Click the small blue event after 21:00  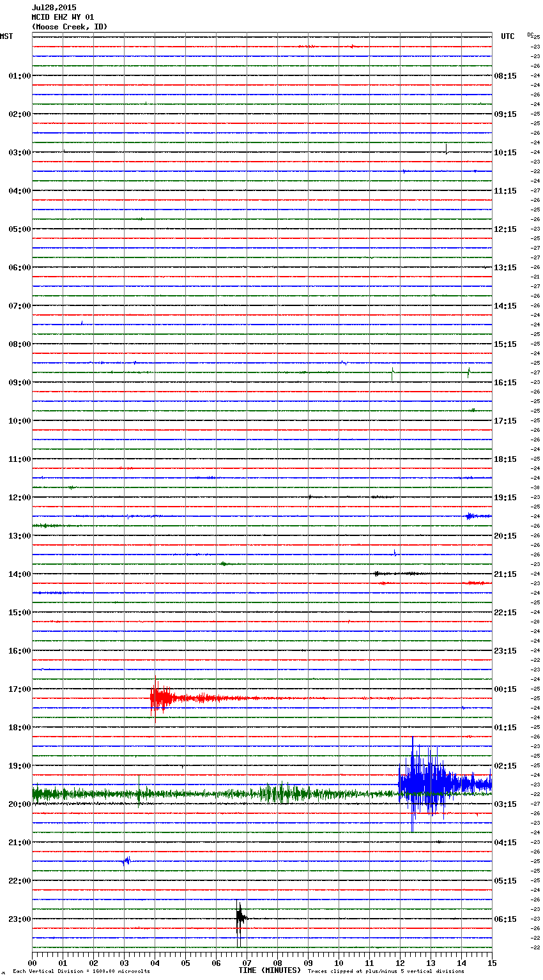pos(126,861)
